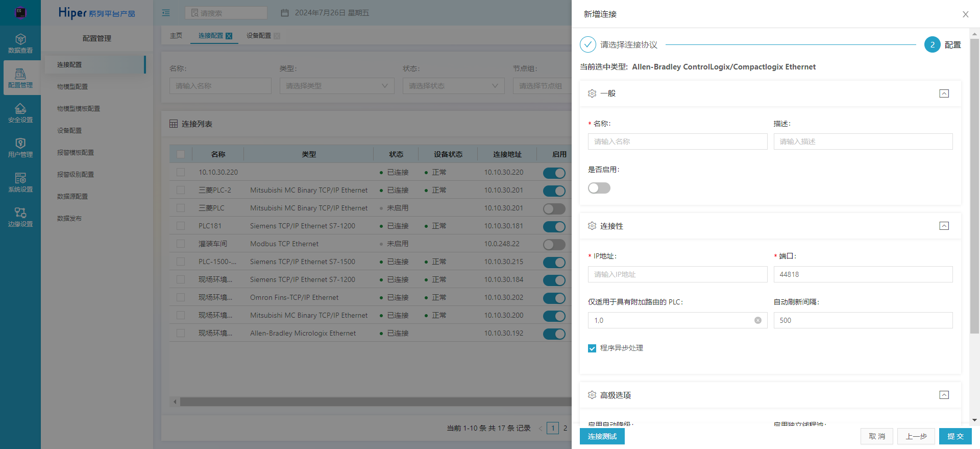Image resolution: width=980 pixels, height=449 pixels.
Task: Switch to the 设备配置 tab
Action: [259, 36]
